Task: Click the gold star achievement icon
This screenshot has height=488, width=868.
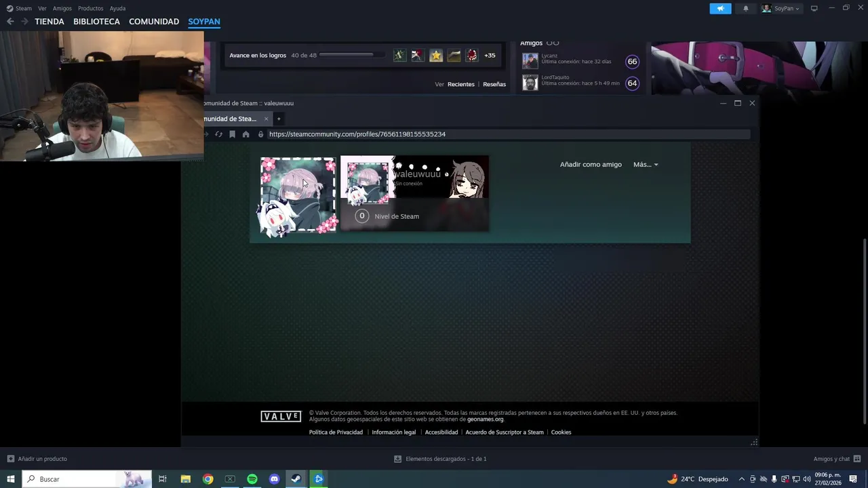Action: [436, 56]
